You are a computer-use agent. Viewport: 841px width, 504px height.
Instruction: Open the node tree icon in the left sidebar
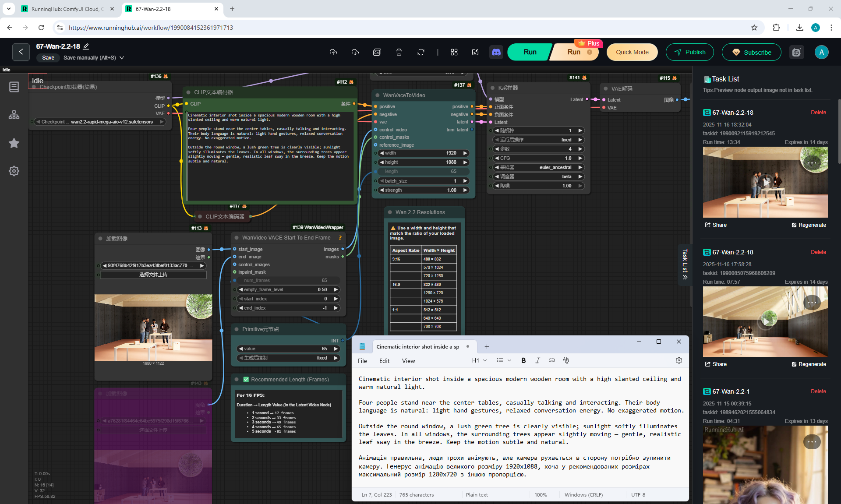tap(14, 115)
